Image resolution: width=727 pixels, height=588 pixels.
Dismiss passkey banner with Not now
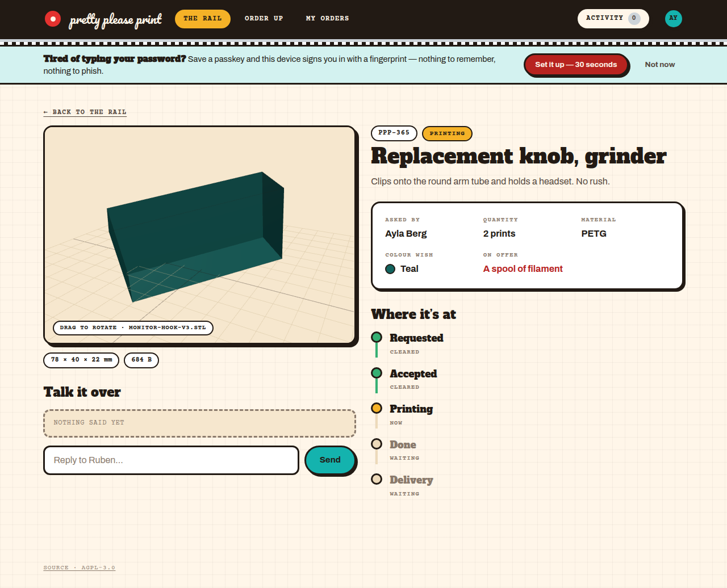[660, 65]
